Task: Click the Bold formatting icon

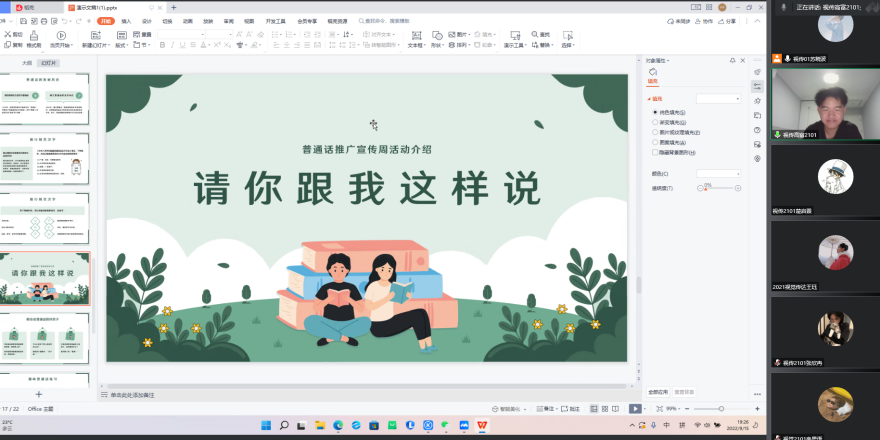Action: [x=161, y=45]
